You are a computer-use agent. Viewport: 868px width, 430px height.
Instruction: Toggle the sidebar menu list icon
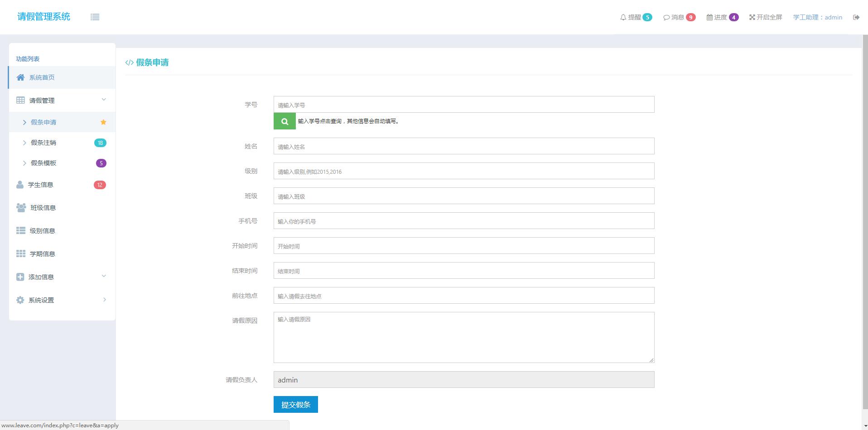[95, 17]
